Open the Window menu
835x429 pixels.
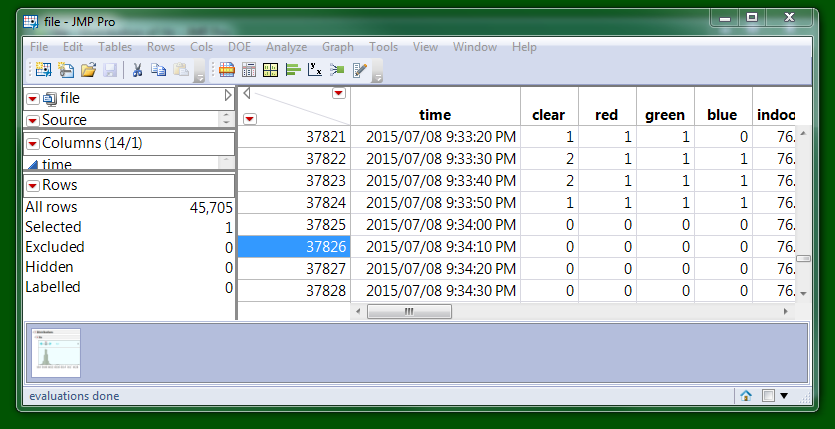click(475, 47)
